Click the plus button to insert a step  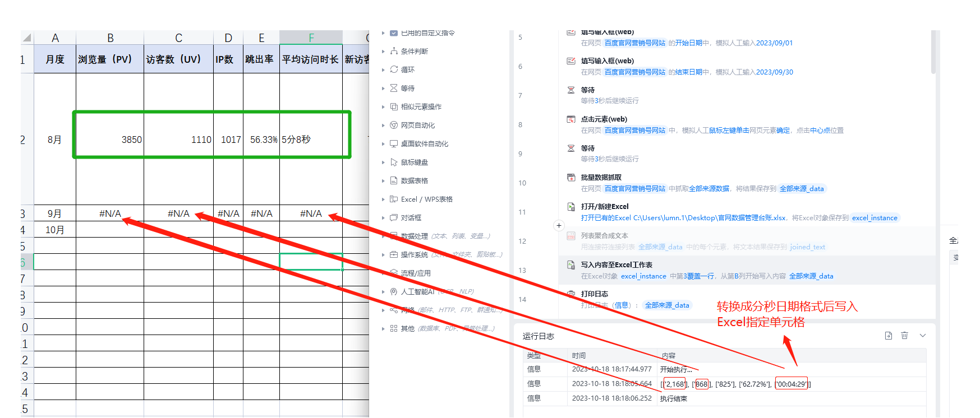coord(559,226)
